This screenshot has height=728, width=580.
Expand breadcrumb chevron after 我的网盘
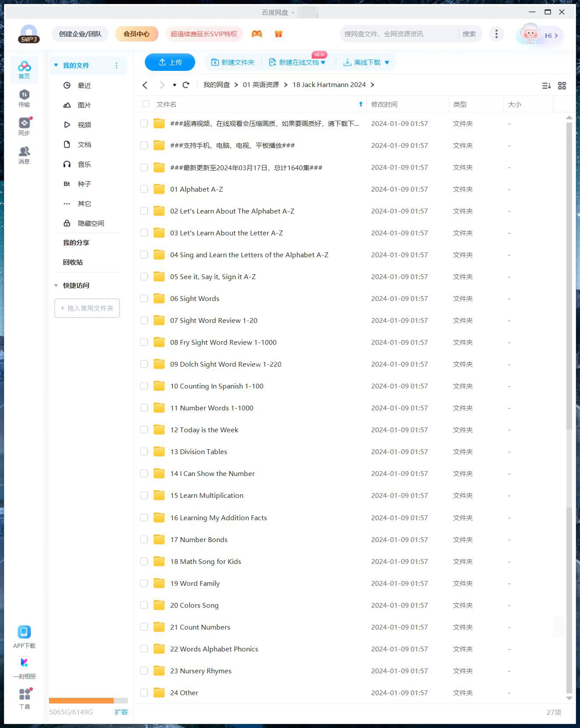click(236, 85)
